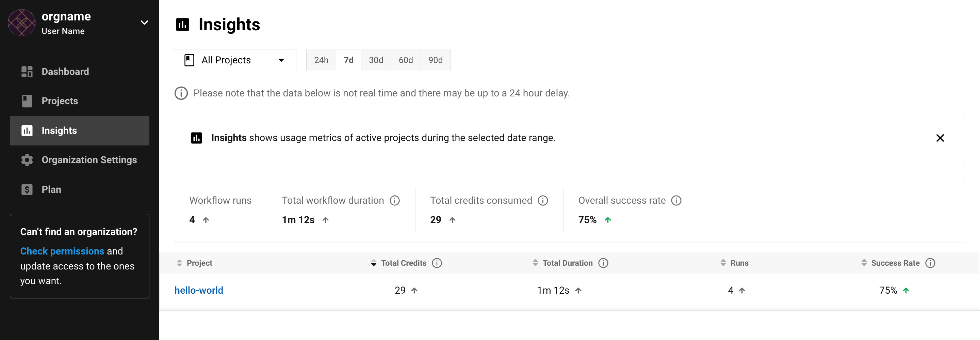Click hello-world row success rate 75%
The image size is (980, 340).
[888, 291]
